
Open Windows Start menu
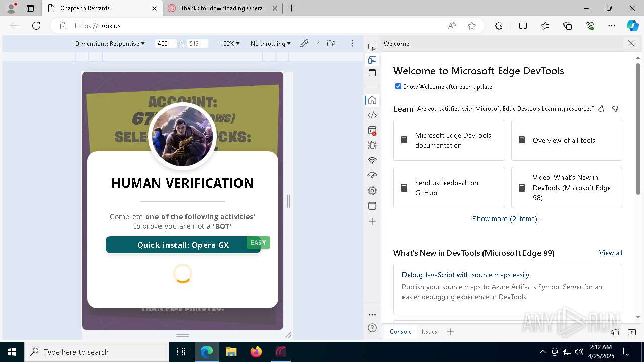12,352
